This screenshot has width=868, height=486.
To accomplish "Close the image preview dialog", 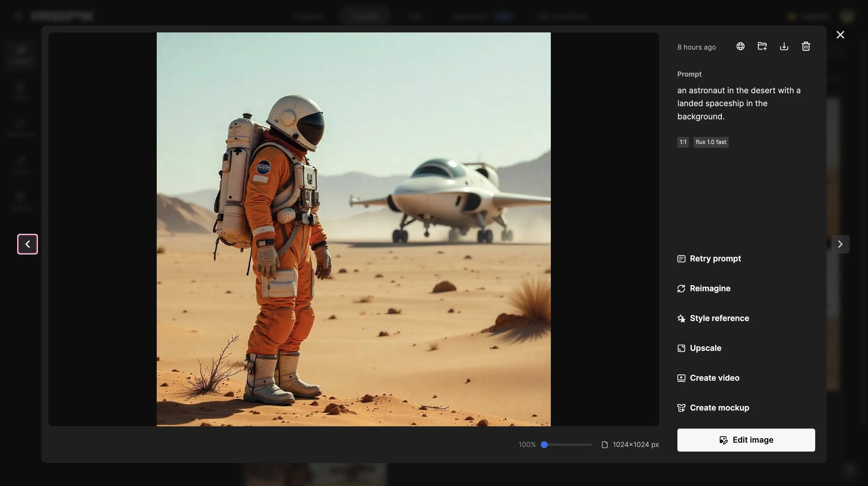I will tap(840, 35).
